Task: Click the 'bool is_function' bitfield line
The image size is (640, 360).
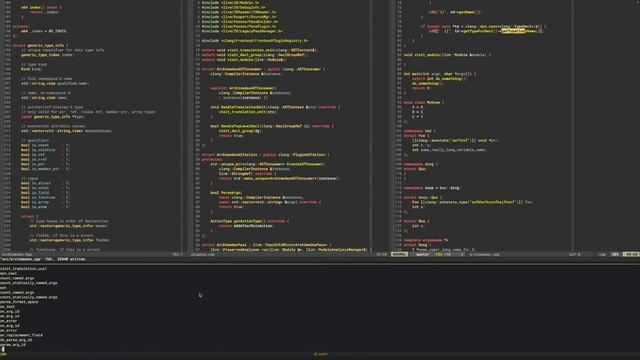Action: point(45,197)
